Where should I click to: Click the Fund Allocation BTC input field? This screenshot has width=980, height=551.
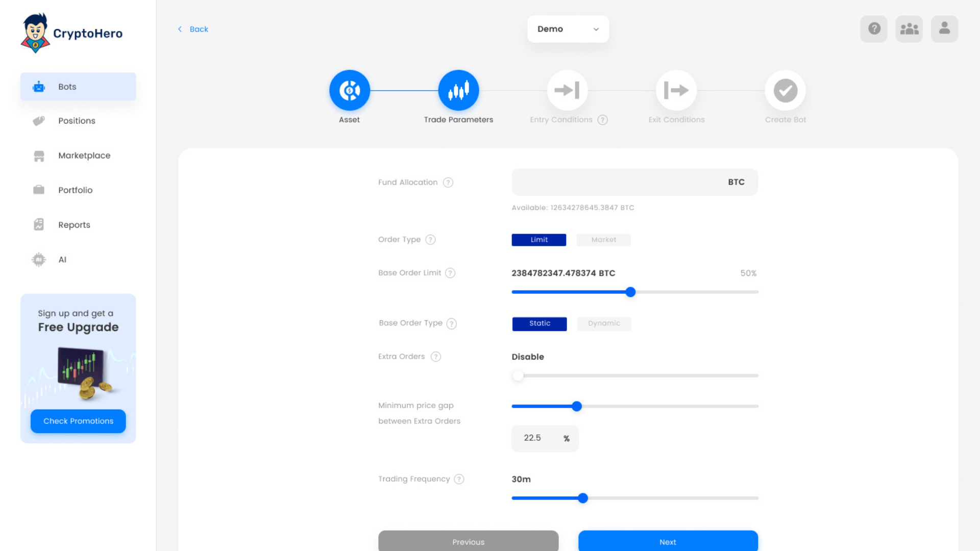[x=618, y=182]
